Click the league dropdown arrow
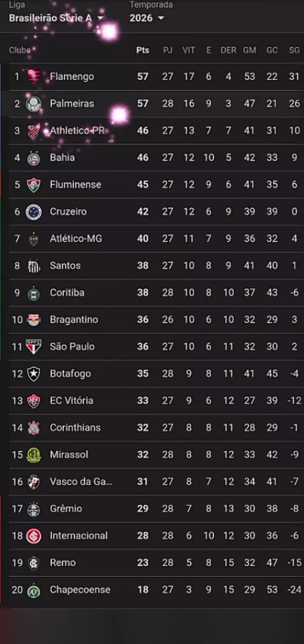The height and width of the screenshot is (644, 304). coord(100,18)
